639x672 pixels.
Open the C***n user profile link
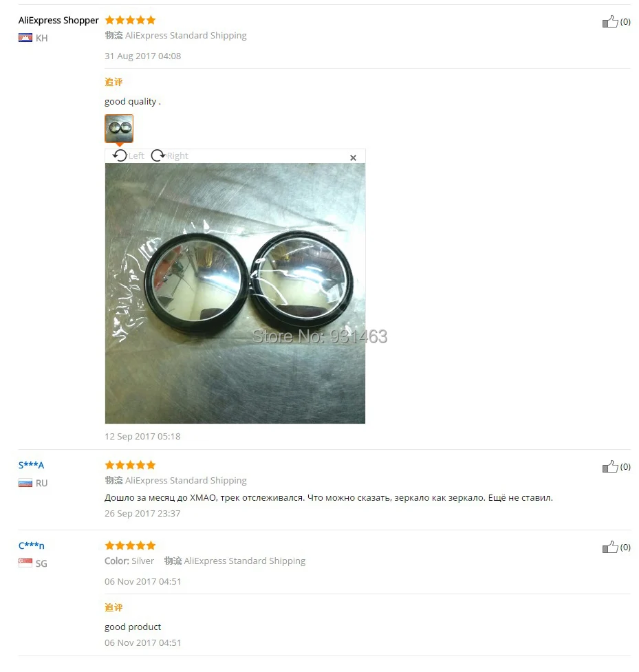click(x=31, y=545)
